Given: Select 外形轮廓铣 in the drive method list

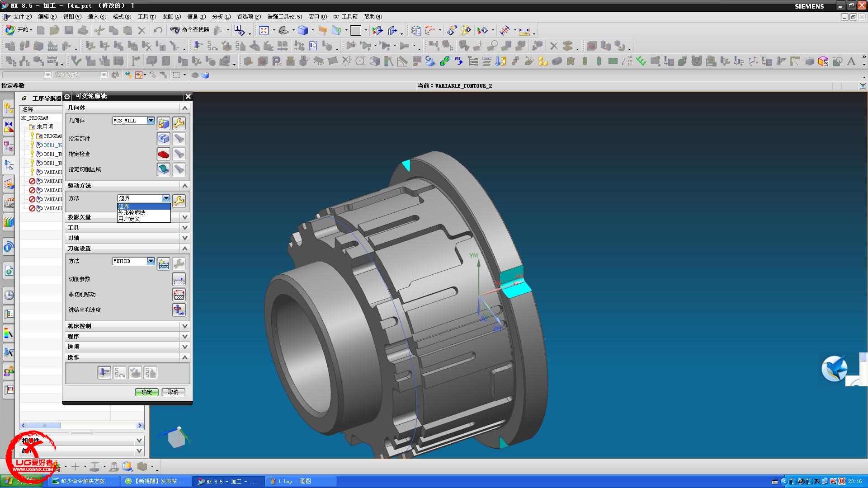Looking at the screenshot, I should pyautogui.click(x=144, y=212).
